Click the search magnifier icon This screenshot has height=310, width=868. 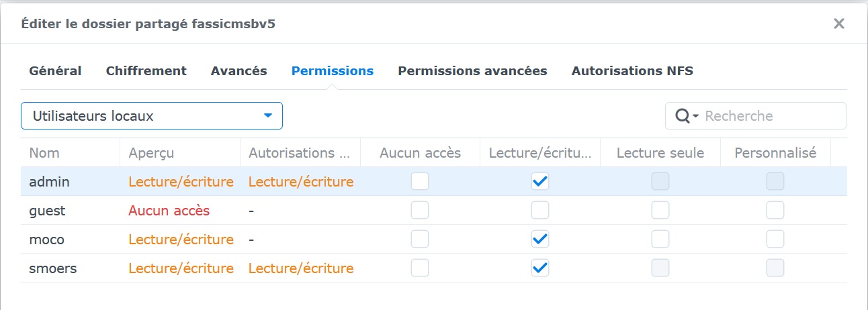[683, 116]
